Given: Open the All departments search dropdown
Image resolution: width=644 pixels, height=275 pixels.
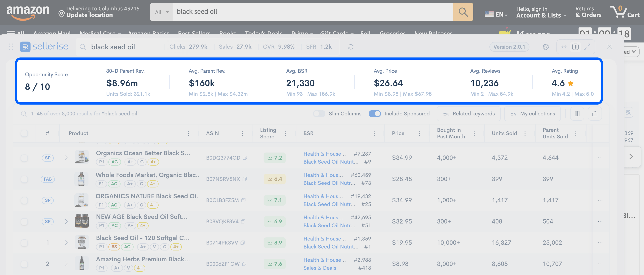Looking at the screenshot, I should coord(161,12).
